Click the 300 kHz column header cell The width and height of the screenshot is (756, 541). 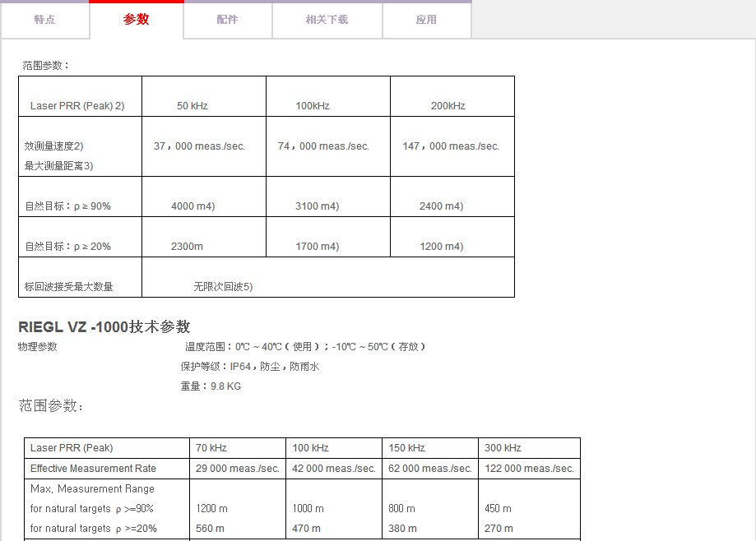tap(503, 448)
